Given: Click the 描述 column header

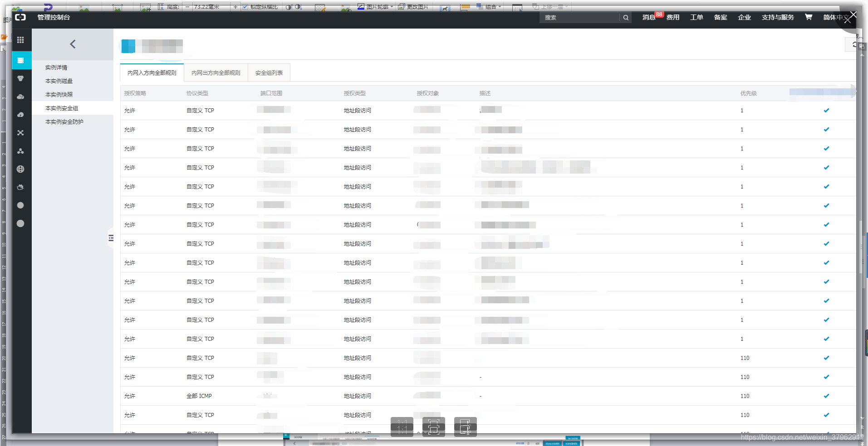Looking at the screenshot, I should click(x=485, y=93).
